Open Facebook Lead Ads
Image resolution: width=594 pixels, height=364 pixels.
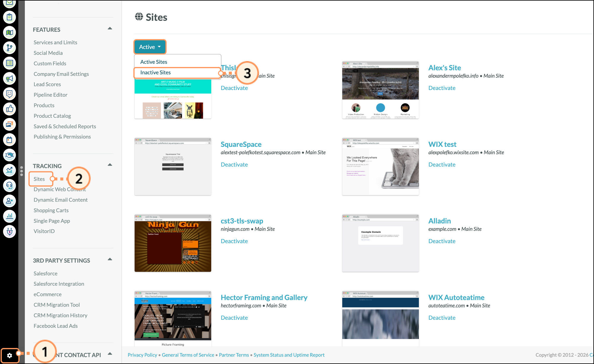(x=56, y=326)
